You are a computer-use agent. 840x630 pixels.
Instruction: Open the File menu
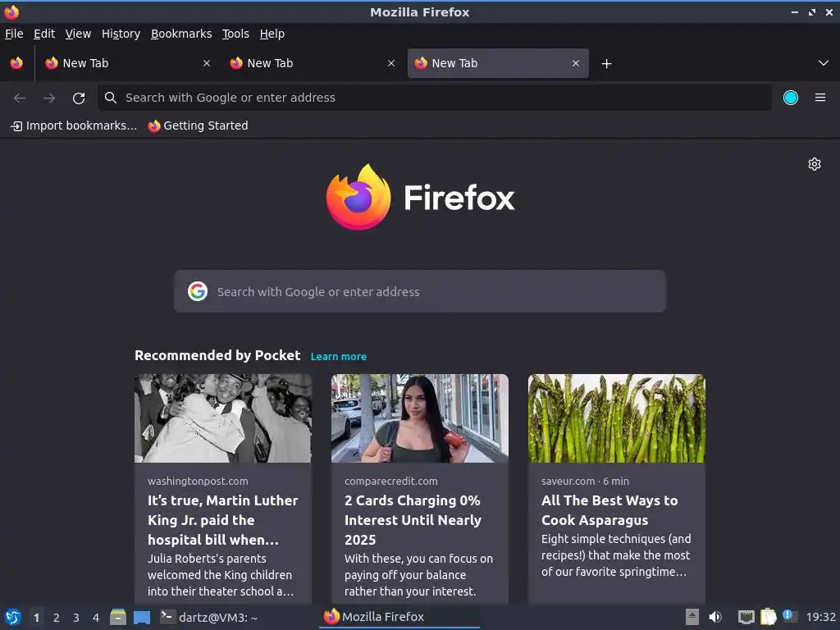pos(14,34)
